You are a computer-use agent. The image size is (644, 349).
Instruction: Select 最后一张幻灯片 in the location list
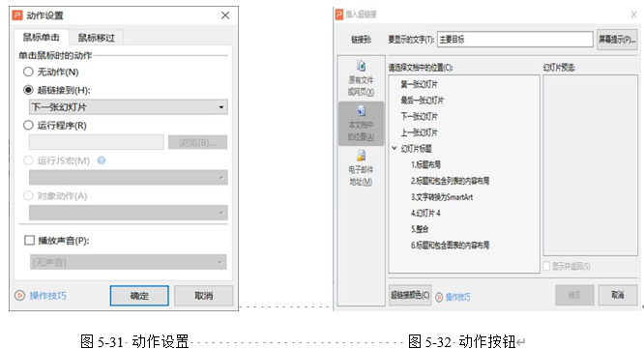(422, 101)
